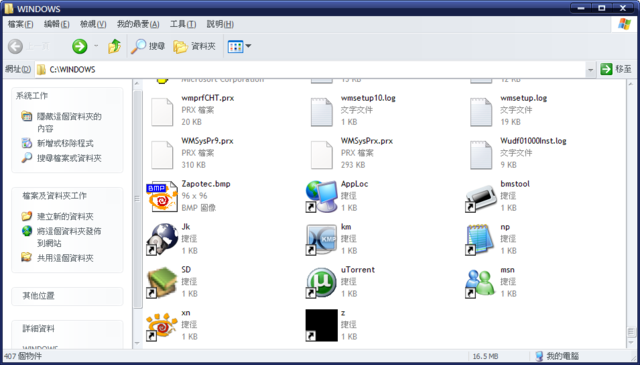Click the task pane vertical scrollbar thumb
The height and width of the screenshot is (365, 640).
click(x=138, y=199)
